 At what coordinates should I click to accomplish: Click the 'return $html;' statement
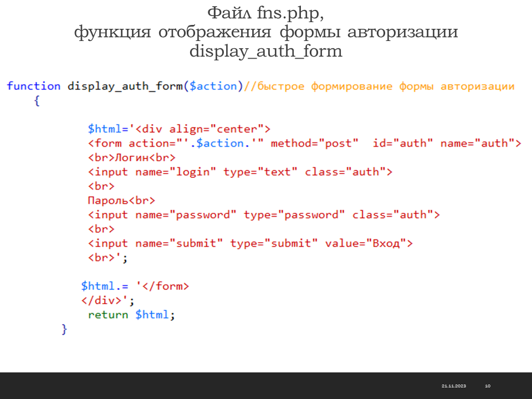[131, 315]
